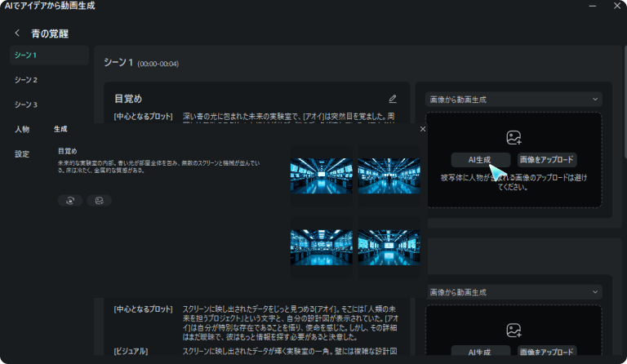Select シーン 1 in the sidebar
Viewport: 627px width, 364px height.
point(49,55)
